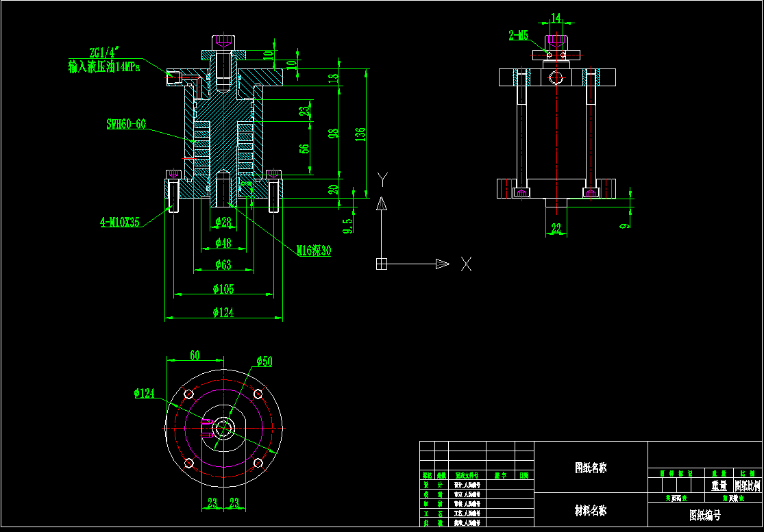764x532 pixels.
Task: Click the φ28 diameter dimension
Action: (x=223, y=223)
